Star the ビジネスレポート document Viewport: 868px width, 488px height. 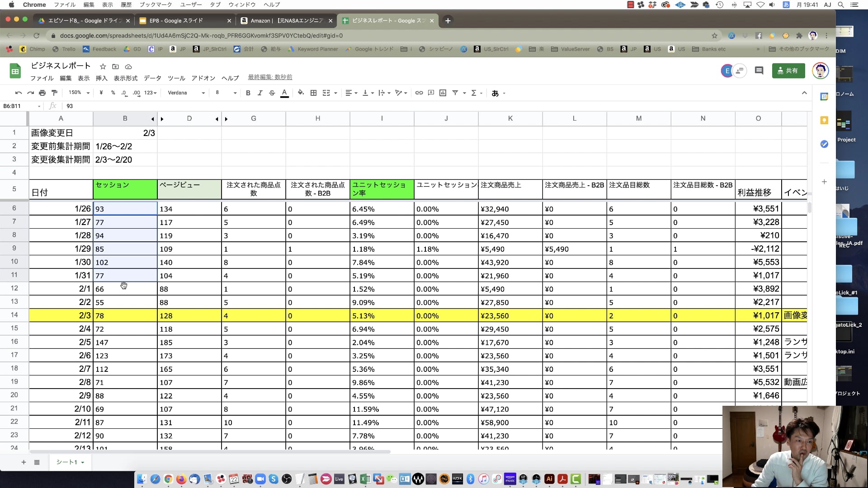coord(103,66)
